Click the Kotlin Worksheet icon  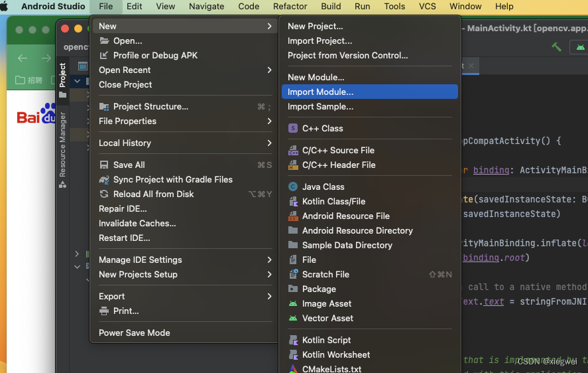293,354
